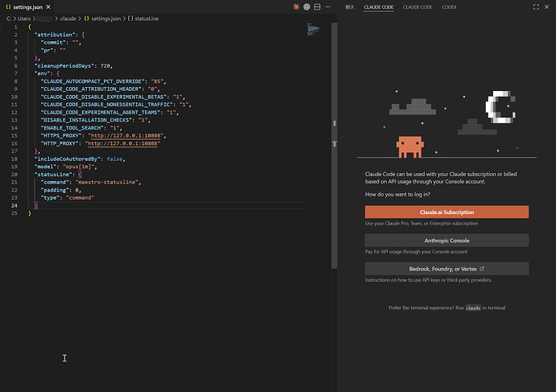
Task: Maximize the side panel with the fullscreen icon
Action: (x=536, y=7)
